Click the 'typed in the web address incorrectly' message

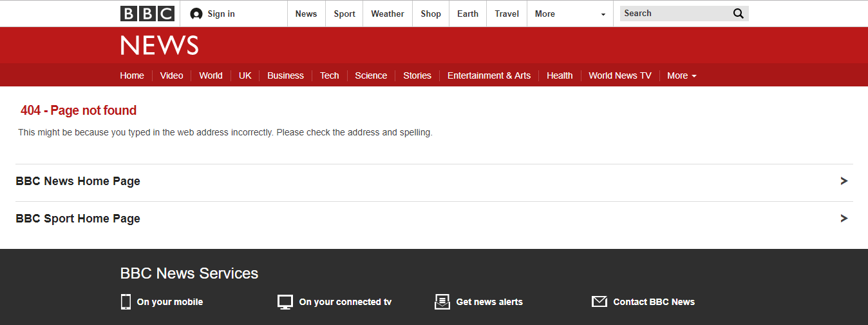[225, 133]
